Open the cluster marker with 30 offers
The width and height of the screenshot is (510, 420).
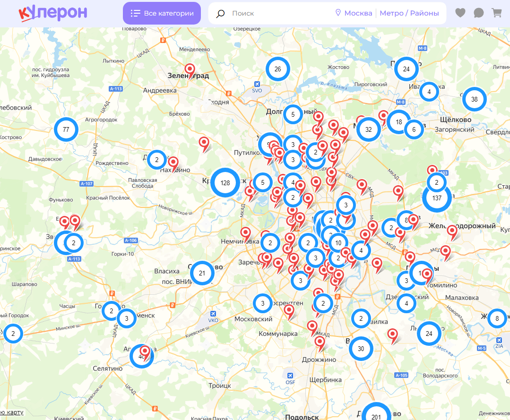coord(361,349)
